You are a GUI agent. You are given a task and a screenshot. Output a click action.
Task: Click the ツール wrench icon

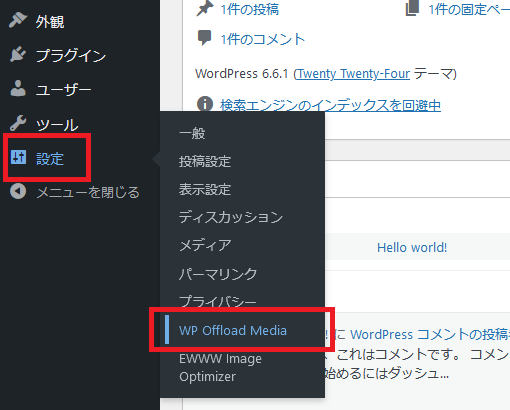click(x=18, y=123)
